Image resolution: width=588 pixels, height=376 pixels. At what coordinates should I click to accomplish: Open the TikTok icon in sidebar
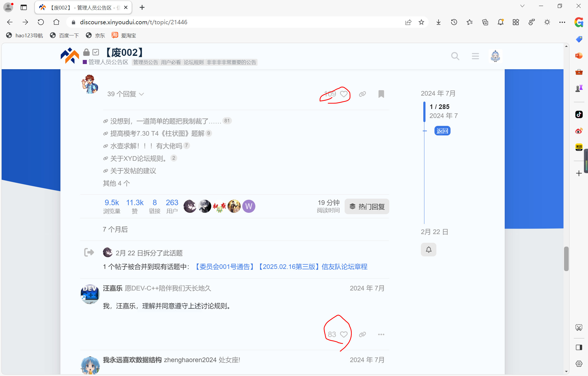pos(579,114)
